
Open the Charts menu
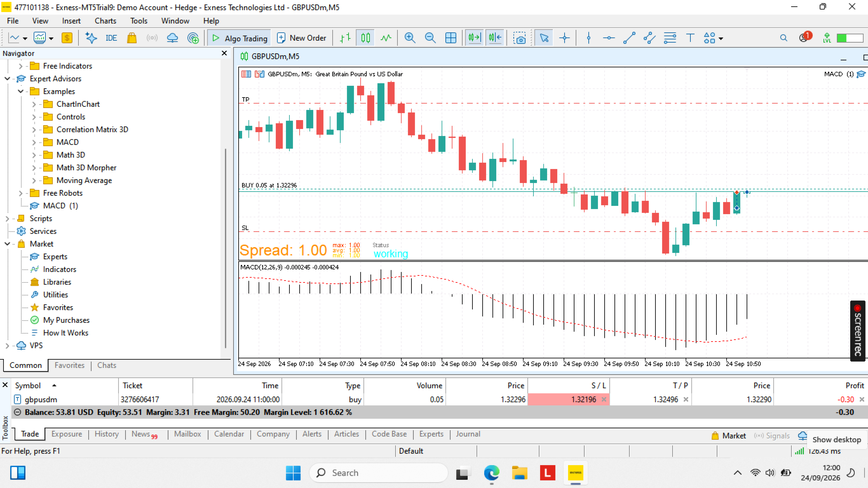tap(105, 21)
